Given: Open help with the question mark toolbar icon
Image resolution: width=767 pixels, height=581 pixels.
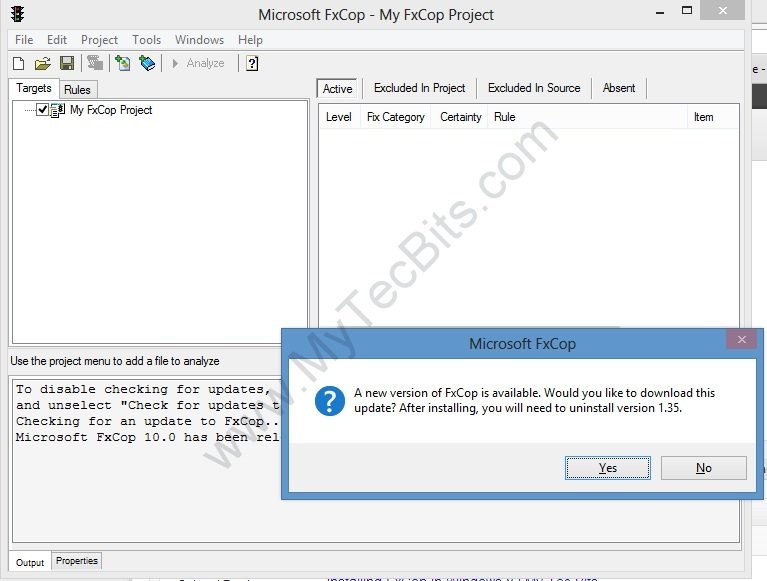Looking at the screenshot, I should pos(252,63).
